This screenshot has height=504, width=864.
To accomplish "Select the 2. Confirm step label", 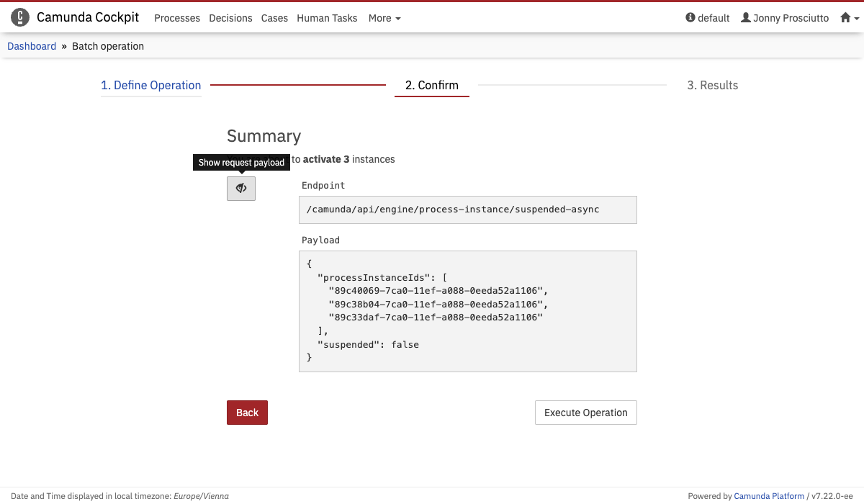I will click(431, 85).
